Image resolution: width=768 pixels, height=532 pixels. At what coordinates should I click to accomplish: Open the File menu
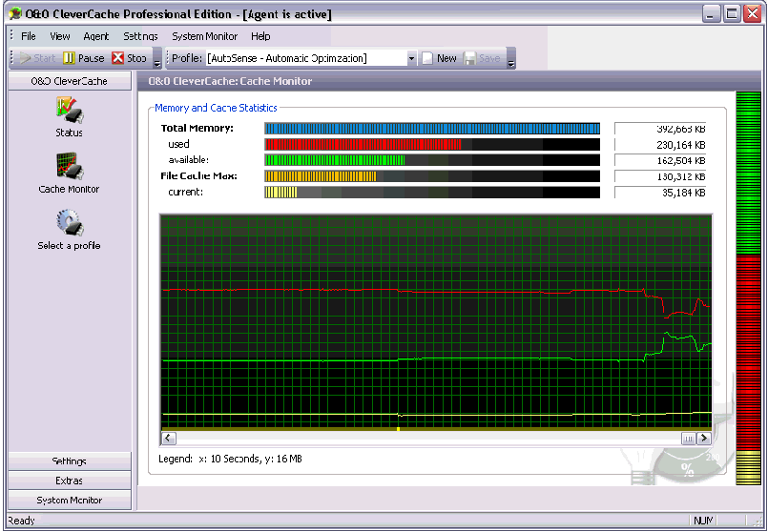point(29,36)
